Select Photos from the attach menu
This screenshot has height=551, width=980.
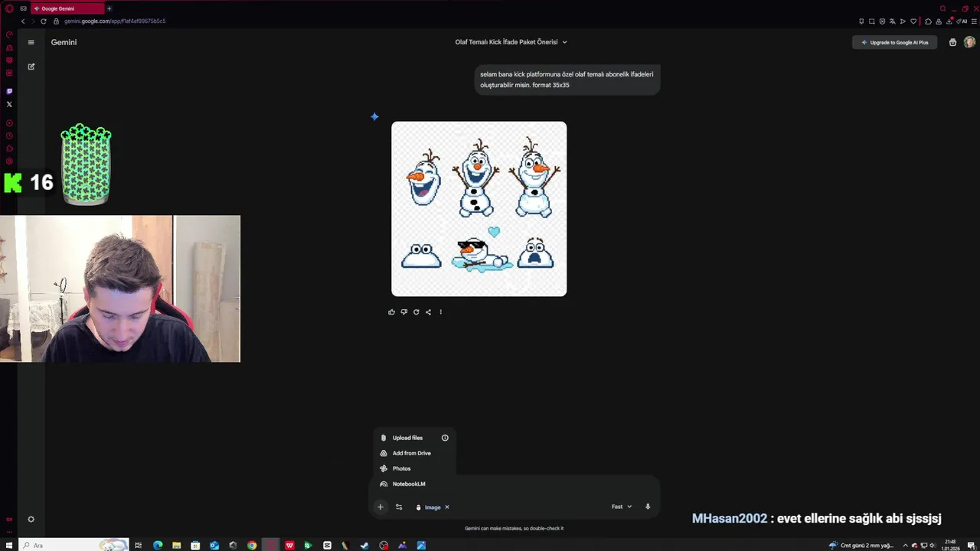click(401, 468)
